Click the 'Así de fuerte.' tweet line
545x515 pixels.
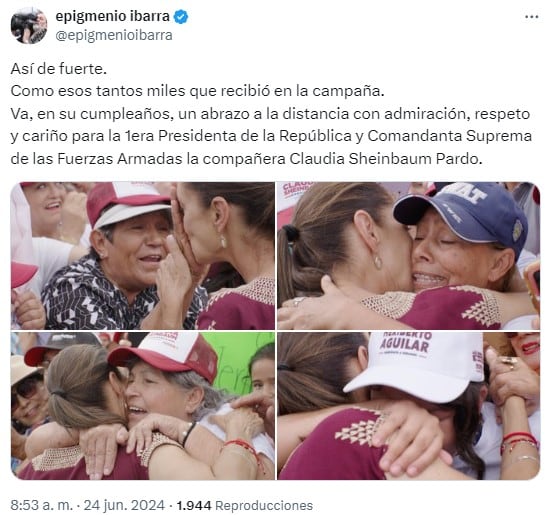click(59, 69)
